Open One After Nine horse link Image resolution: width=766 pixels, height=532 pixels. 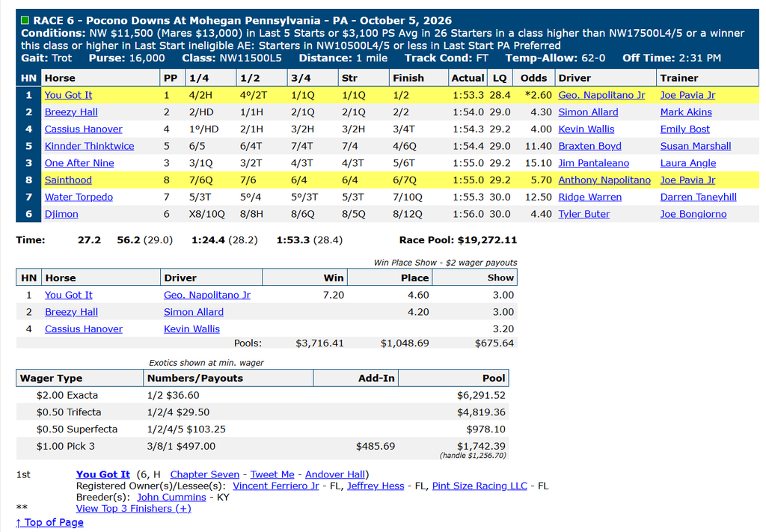click(79, 163)
